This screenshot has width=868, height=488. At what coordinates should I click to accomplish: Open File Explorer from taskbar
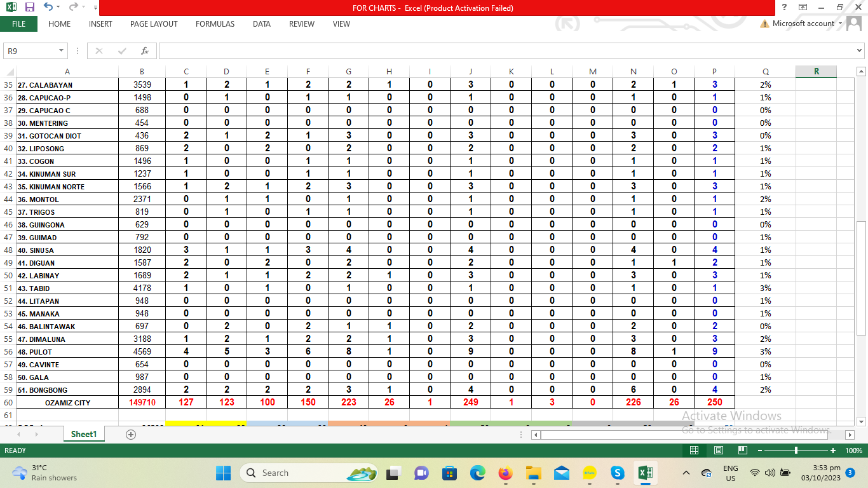(533, 473)
